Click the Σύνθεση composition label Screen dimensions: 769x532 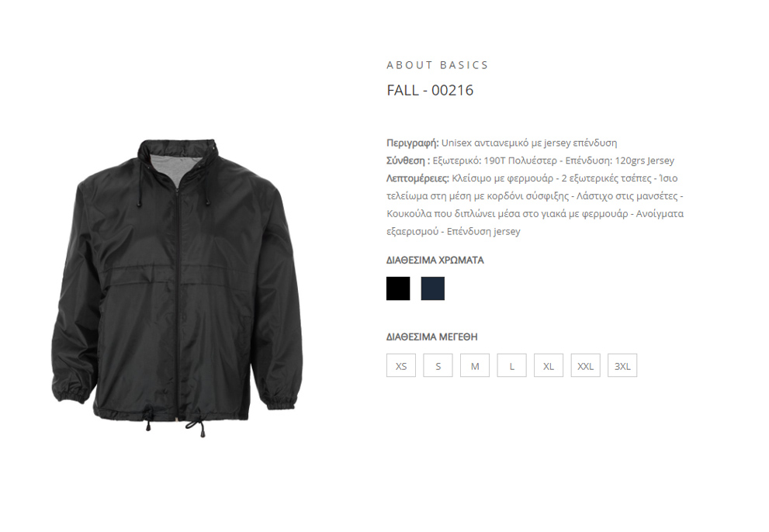[x=408, y=161]
